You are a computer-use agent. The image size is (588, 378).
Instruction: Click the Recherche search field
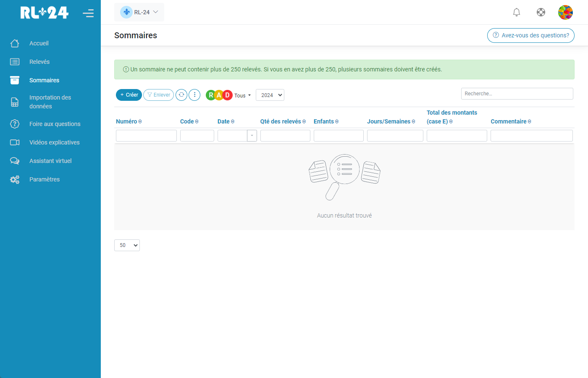517,94
